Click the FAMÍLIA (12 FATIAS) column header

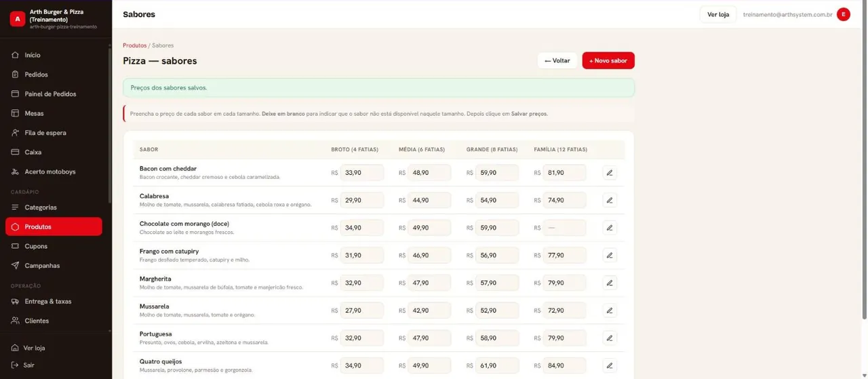pyautogui.click(x=561, y=149)
